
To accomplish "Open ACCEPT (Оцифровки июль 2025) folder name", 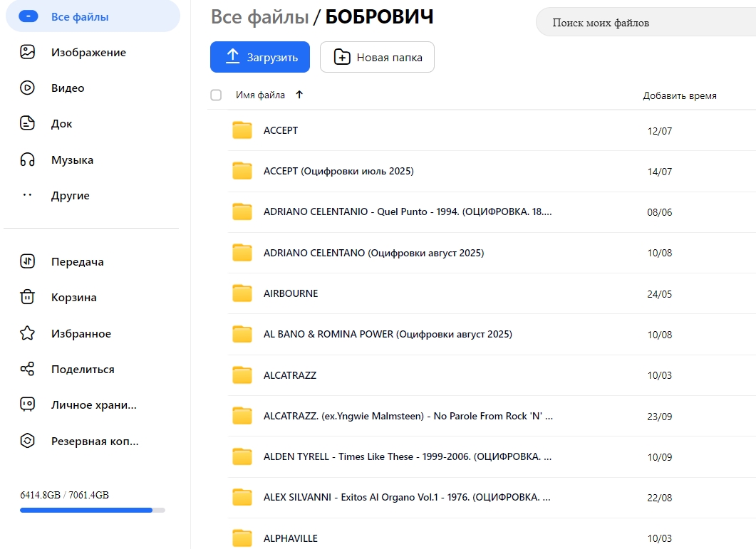I will 338,171.
